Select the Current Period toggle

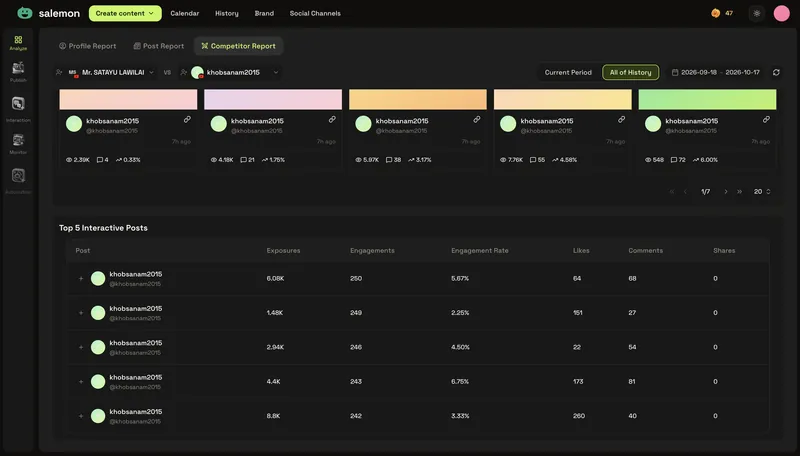[x=568, y=72]
